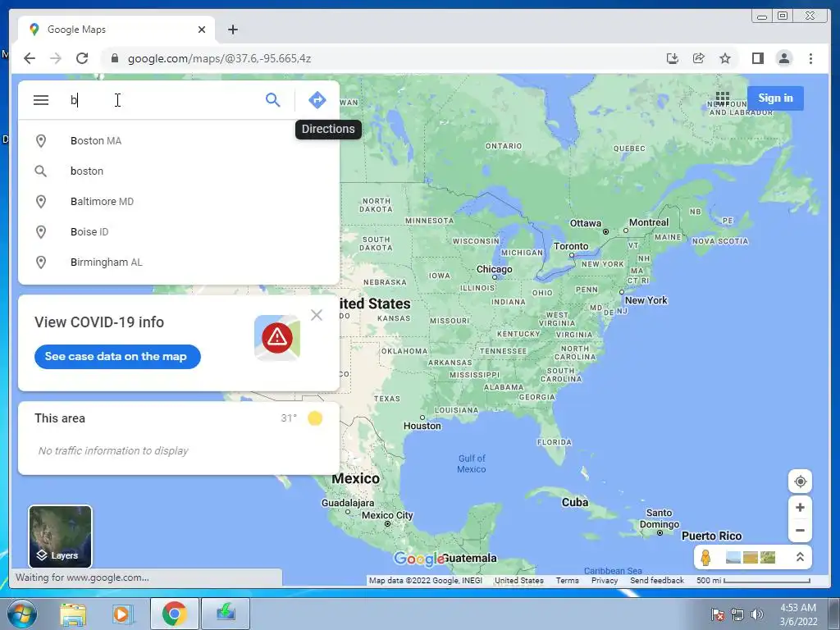The image size is (840, 630).
Task: Select the boston search suggestion
Action: [x=179, y=171]
